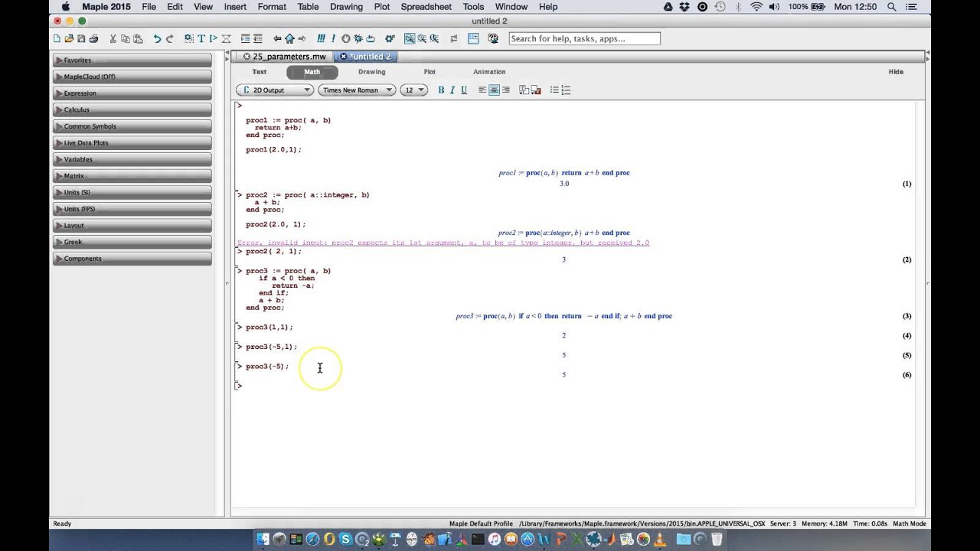
Task: Click the Hide button on context bar
Action: coord(896,72)
